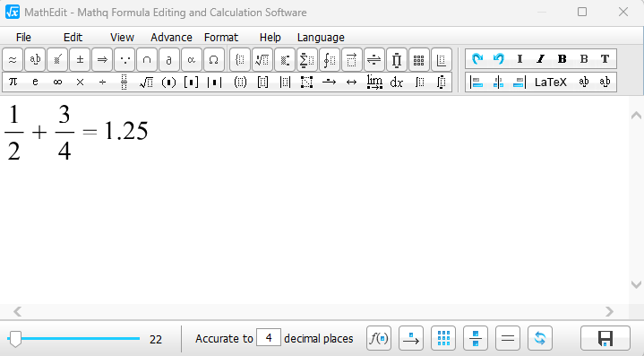The width and height of the screenshot is (644, 356).
Task: Open the Advance menu
Action: [171, 38]
